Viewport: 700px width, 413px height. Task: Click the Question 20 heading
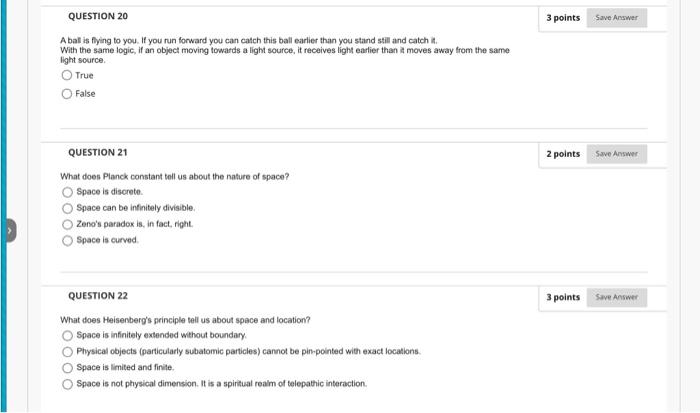(98, 17)
